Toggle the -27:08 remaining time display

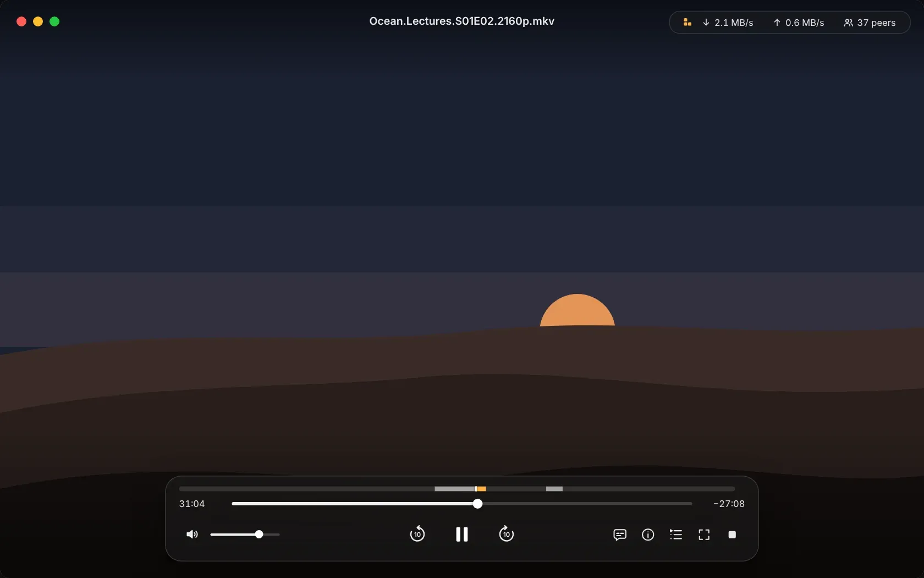(x=729, y=504)
